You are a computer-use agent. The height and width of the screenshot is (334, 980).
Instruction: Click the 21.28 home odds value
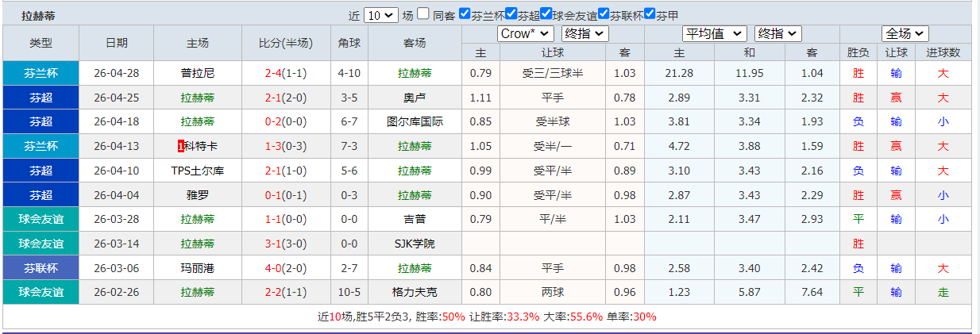click(x=680, y=73)
